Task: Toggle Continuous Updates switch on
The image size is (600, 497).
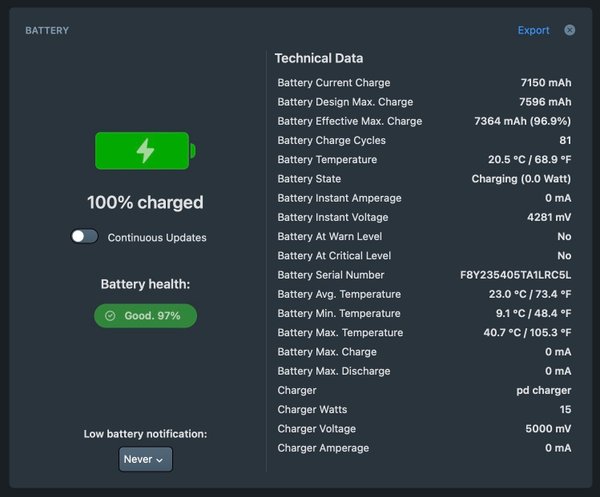Action: [85, 236]
